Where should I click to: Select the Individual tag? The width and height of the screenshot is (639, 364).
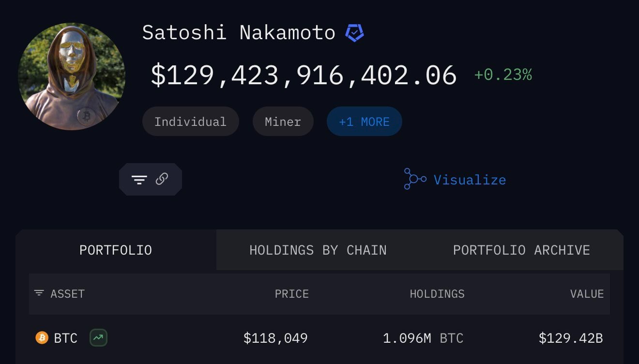tap(190, 121)
